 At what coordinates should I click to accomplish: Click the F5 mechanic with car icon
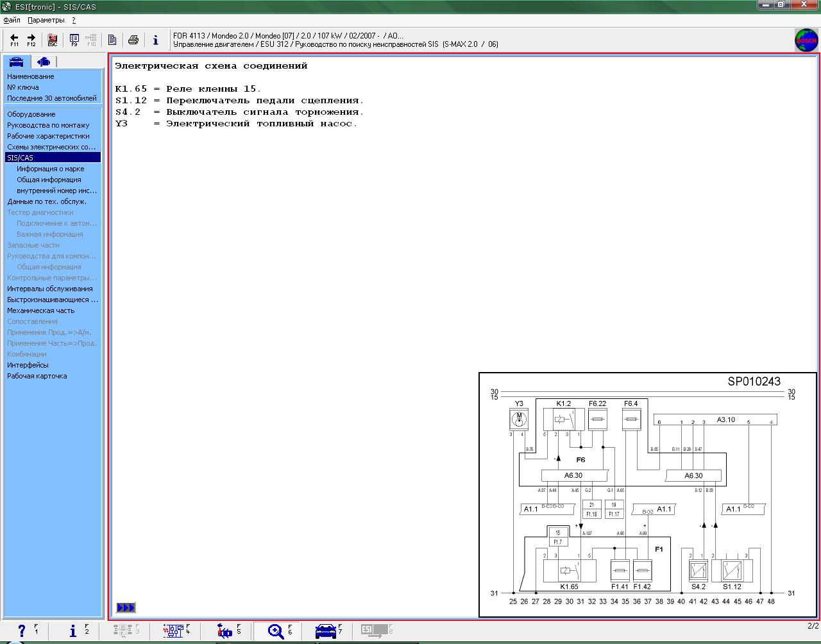(225, 631)
